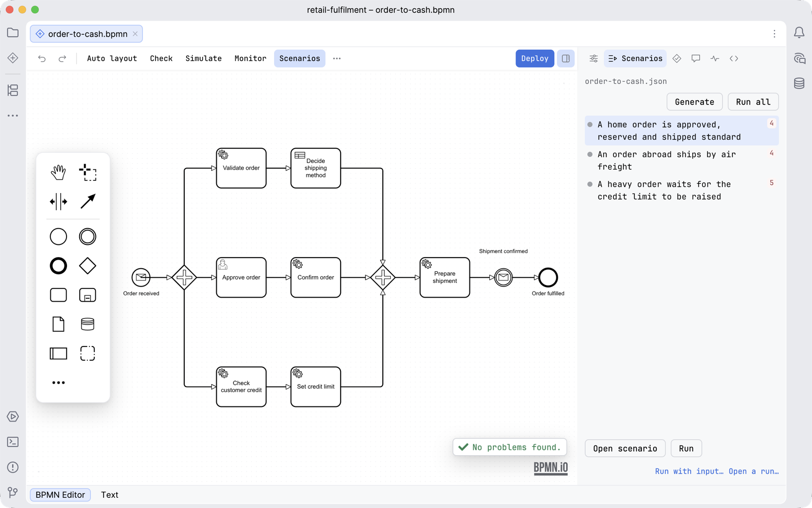The height and width of the screenshot is (508, 812).
Task: Open the comments panel tab
Action: click(696, 58)
